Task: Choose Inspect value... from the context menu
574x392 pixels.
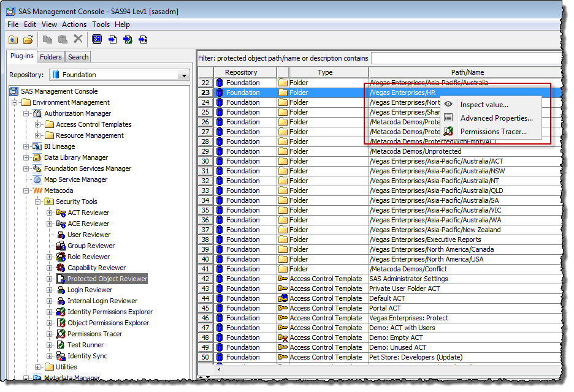Action: pyautogui.click(x=491, y=105)
